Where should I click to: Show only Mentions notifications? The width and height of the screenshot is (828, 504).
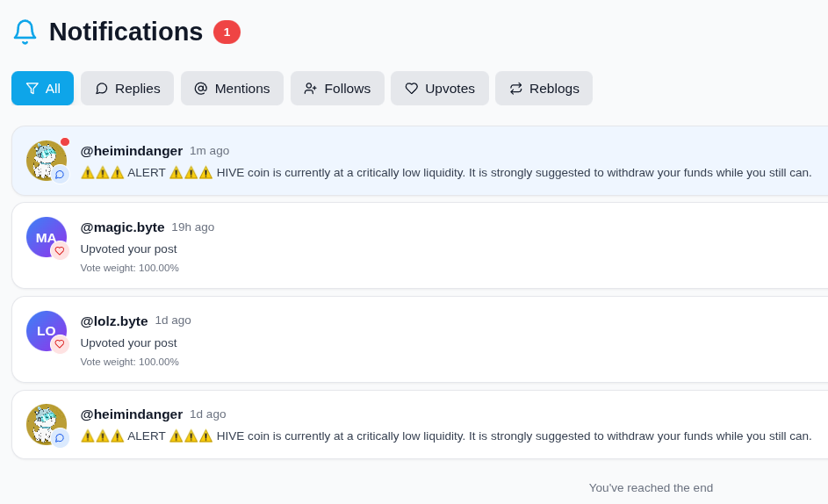tap(232, 89)
